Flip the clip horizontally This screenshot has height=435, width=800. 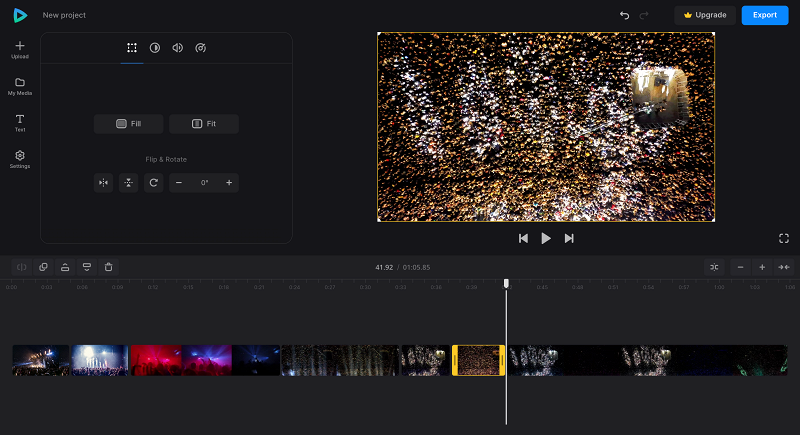[x=104, y=183]
